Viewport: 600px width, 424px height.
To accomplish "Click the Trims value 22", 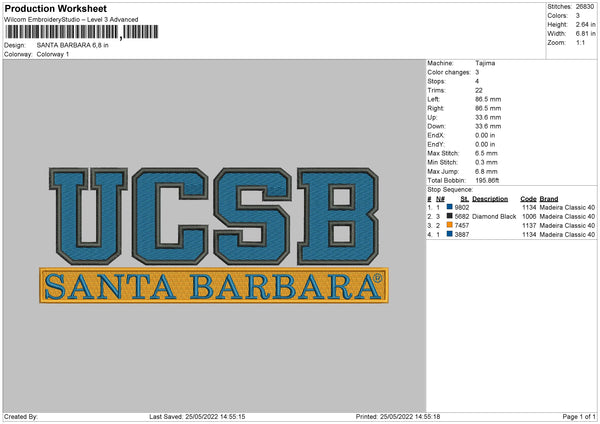I will tap(479, 90).
